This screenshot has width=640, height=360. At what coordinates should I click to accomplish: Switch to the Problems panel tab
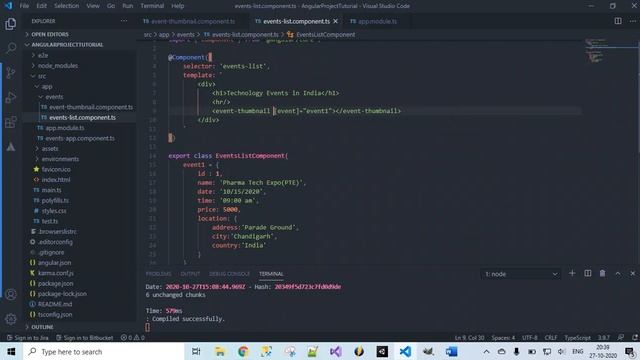(x=158, y=274)
